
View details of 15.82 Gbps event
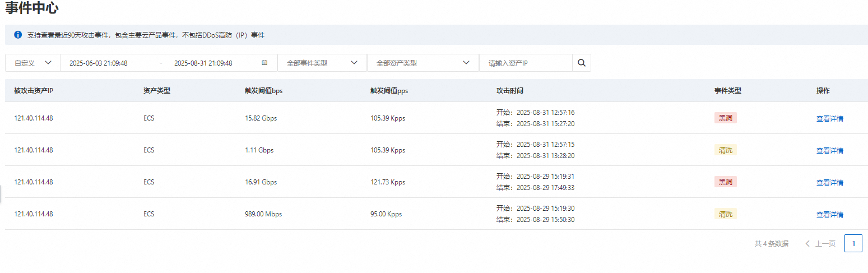pyautogui.click(x=830, y=119)
